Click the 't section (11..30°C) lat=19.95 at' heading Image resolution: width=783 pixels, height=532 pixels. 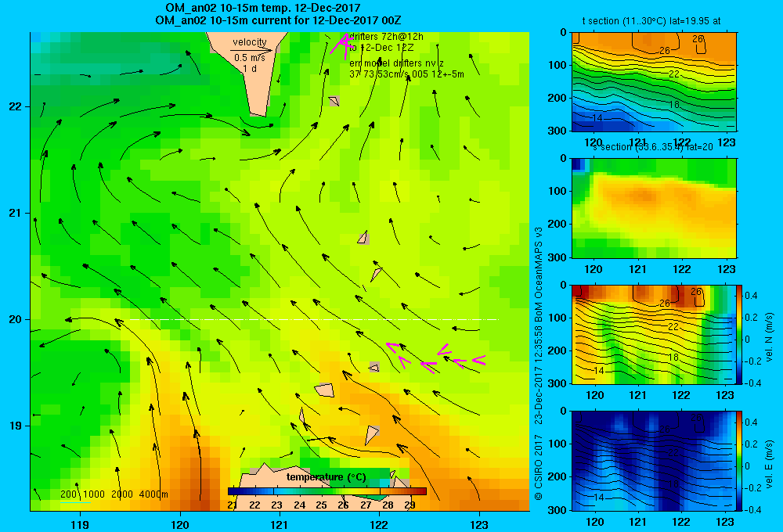click(651, 21)
